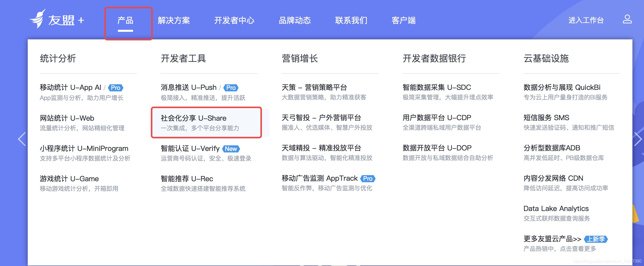644x266 pixels.
Task: Click description 全域数据快速搭建智能推荐系统
Action: [203, 189]
